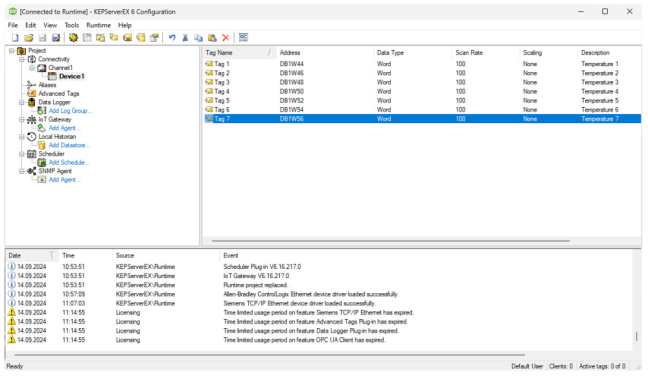This screenshot has height=376, width=648.
Task: Select the Siemens TCP/IP Ethernet driver loaded event
Action: [x=319, y=303]
